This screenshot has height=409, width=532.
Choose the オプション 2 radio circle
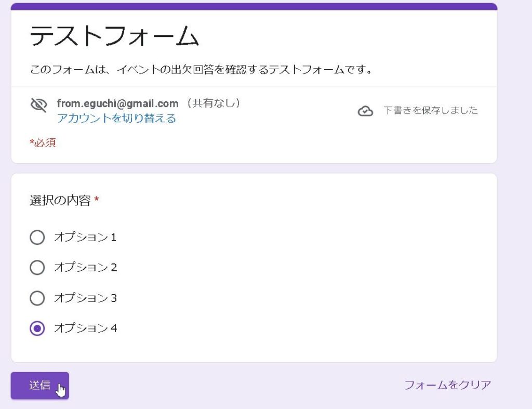37,268
